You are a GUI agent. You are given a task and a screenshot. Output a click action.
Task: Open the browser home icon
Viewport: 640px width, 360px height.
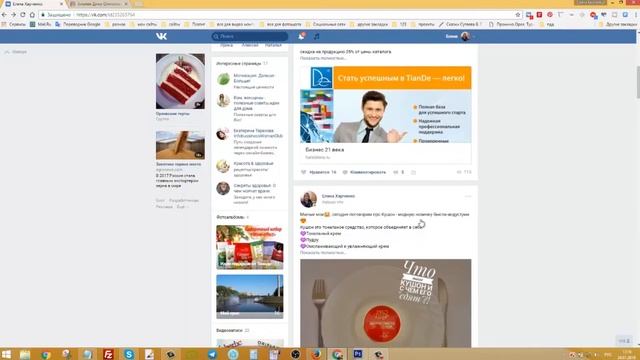pyautogui.click(x=32, y=15)
